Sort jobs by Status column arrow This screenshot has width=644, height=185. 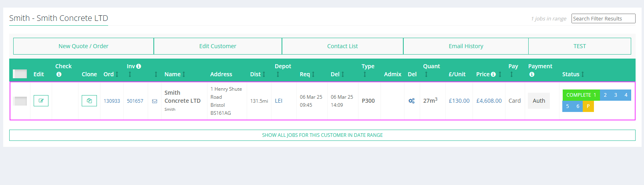point(583,74)
